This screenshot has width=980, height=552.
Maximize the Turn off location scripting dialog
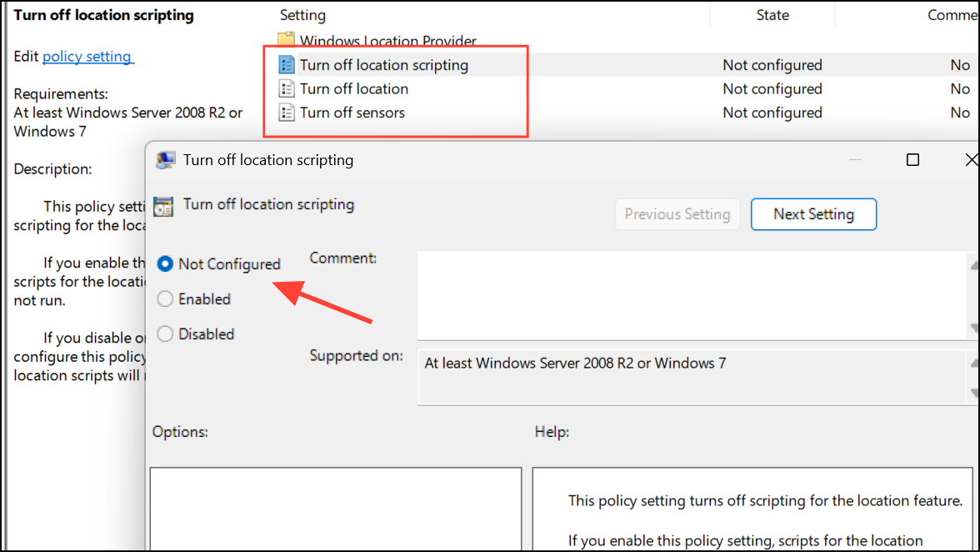pos(912,160)
